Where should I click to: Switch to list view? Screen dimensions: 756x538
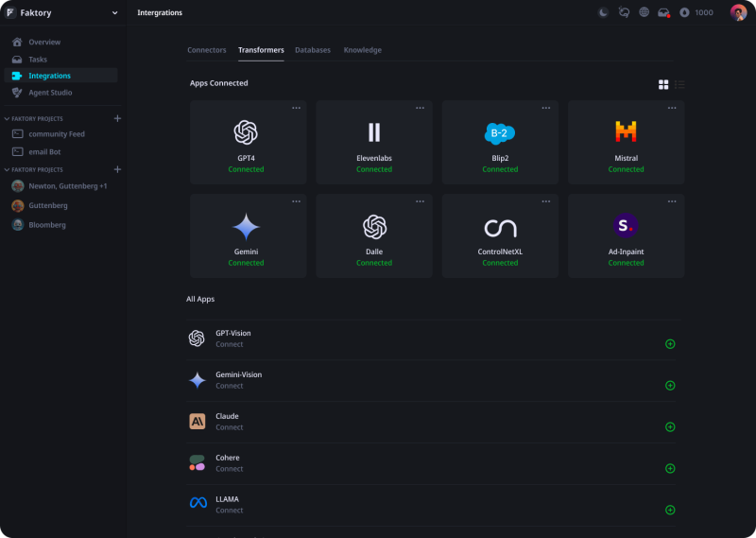679,85
